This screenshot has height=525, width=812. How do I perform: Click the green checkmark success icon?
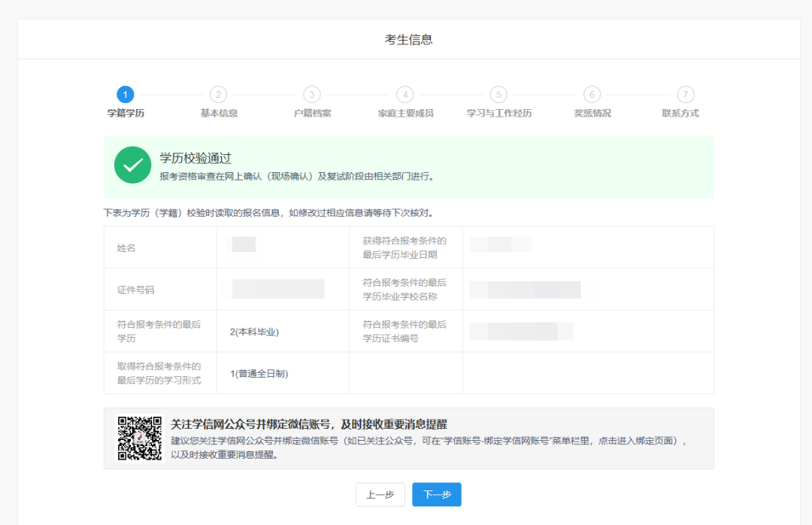133,165
